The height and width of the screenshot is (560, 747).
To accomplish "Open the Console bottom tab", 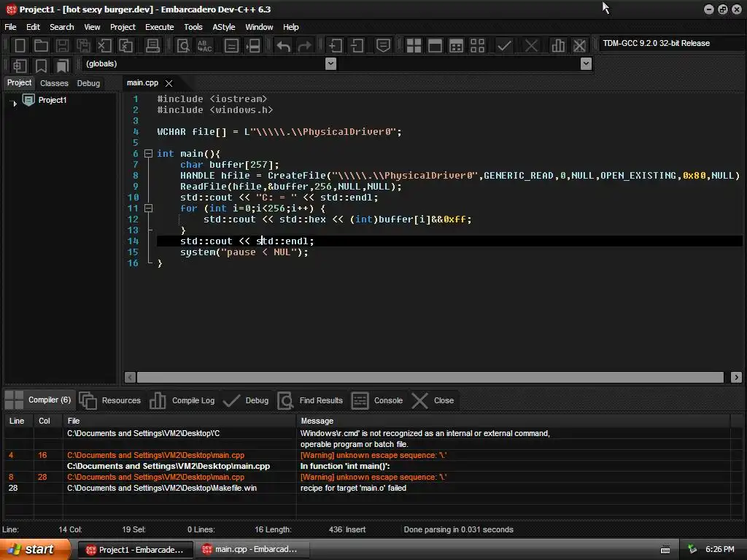I will click(377, 400).
